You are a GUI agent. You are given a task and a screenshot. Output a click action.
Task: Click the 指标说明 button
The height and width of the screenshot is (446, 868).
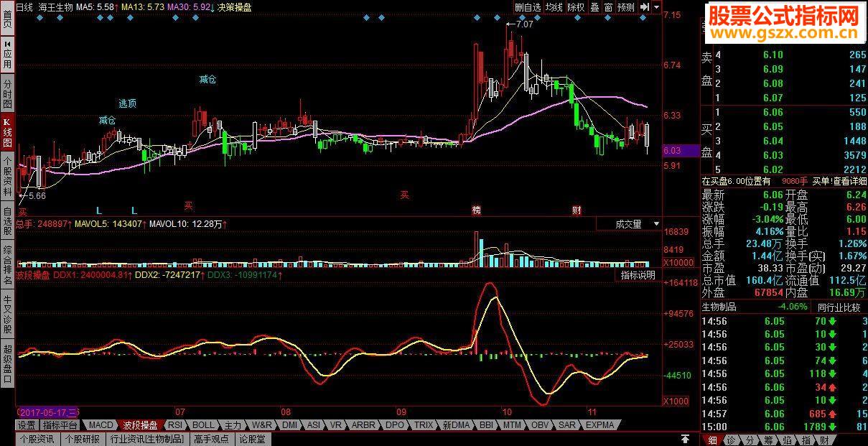click(x=638, y=275)
